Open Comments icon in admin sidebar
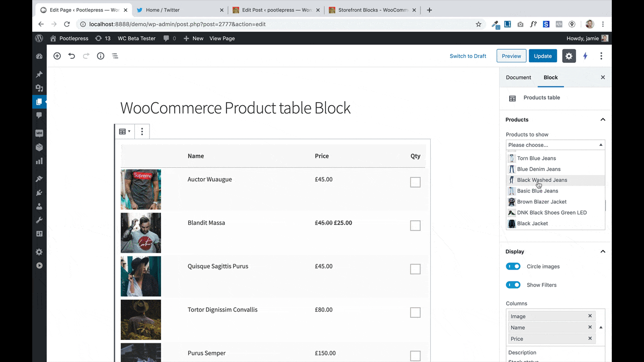644x362 pixels. coord(39,115)
